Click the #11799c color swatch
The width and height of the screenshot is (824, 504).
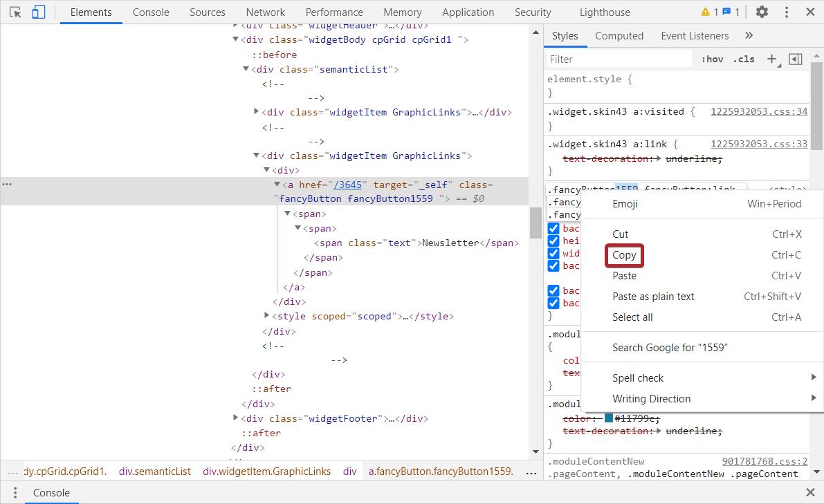(x=609, y=418)
